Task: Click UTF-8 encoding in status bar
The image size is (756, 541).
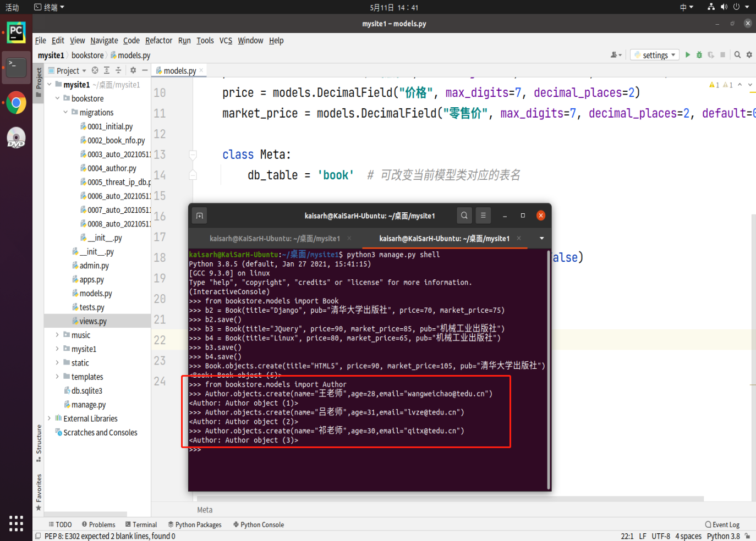Action: tap(661, 536)
